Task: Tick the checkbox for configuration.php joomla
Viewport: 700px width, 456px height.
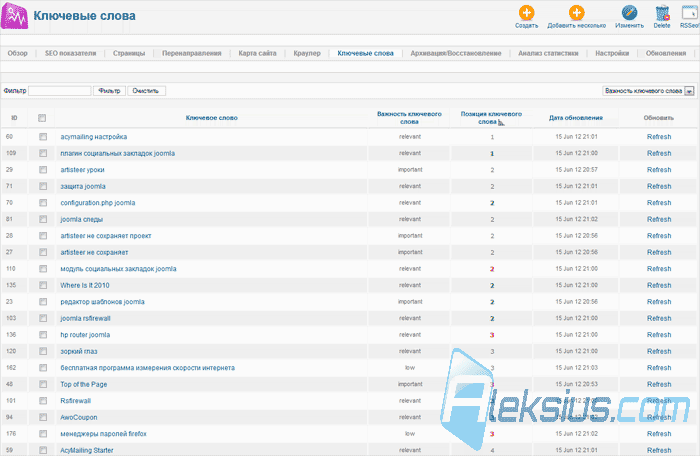Action: [x=43, y=203]
